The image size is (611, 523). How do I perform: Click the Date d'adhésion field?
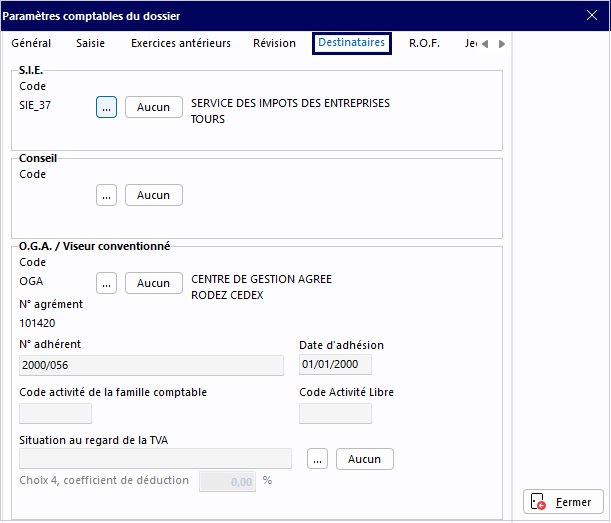(335, 364)
